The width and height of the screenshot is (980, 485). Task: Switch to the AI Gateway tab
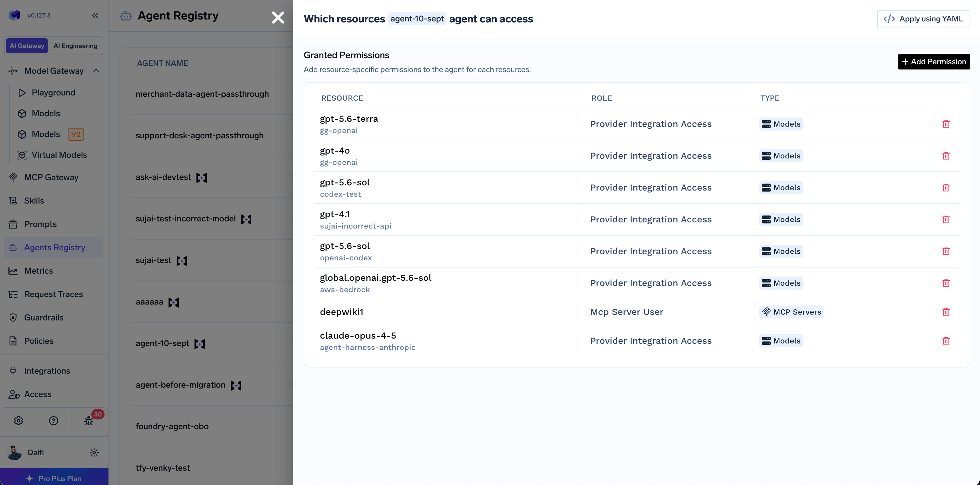pyautogui.click(x=27, y=46)
